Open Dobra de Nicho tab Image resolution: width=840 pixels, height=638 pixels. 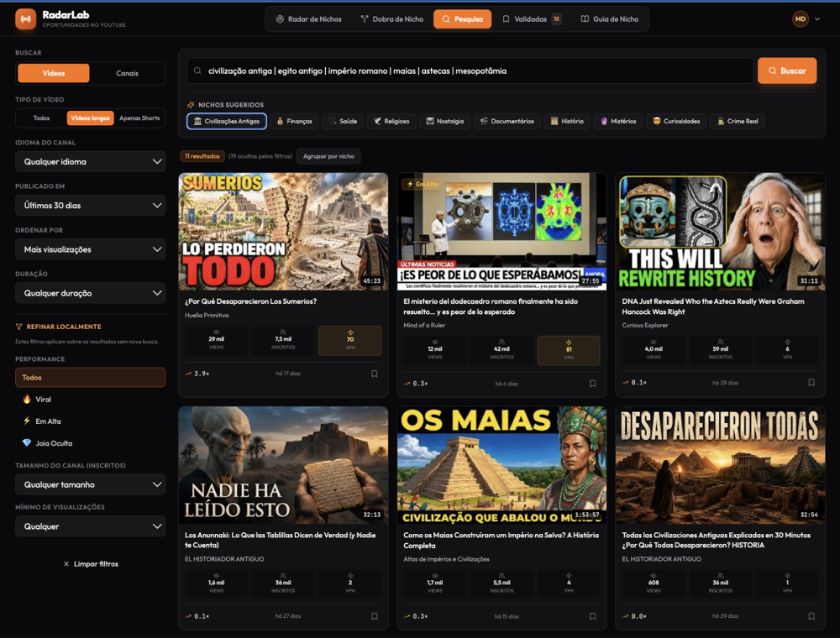pyautogui.click(x=391, y=18)
